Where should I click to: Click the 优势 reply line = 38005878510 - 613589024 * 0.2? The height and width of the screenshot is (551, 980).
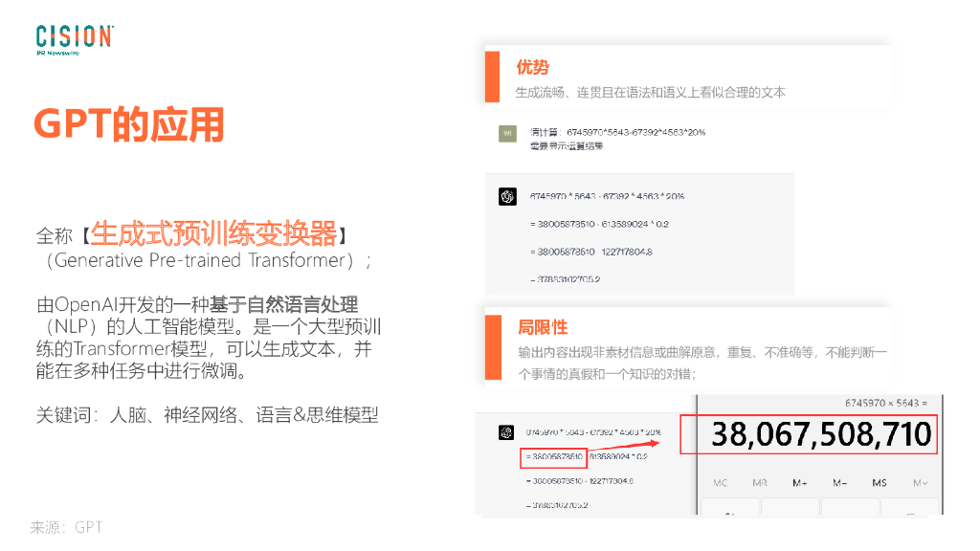599,224
